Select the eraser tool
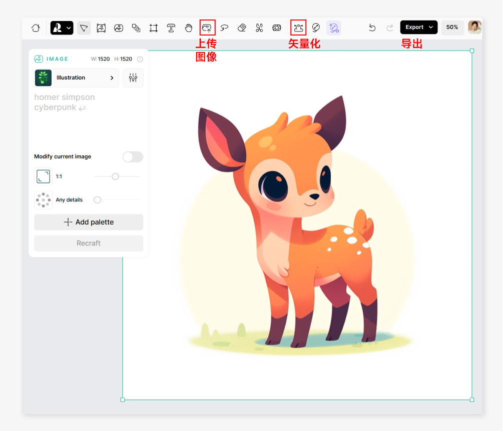Image resolution: width=504 pixels, height=431 pixels. pyautogui.click(x=242, y=28)
